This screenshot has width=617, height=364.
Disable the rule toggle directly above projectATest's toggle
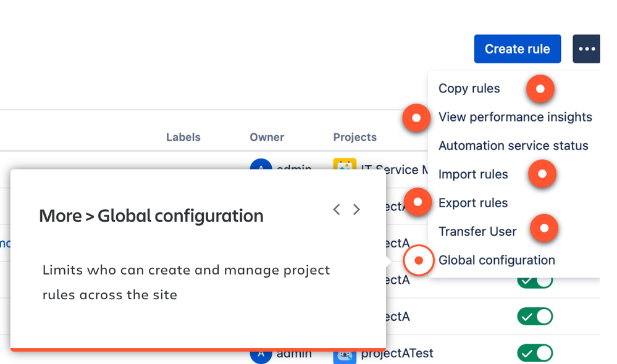click(x=535, y=316)
